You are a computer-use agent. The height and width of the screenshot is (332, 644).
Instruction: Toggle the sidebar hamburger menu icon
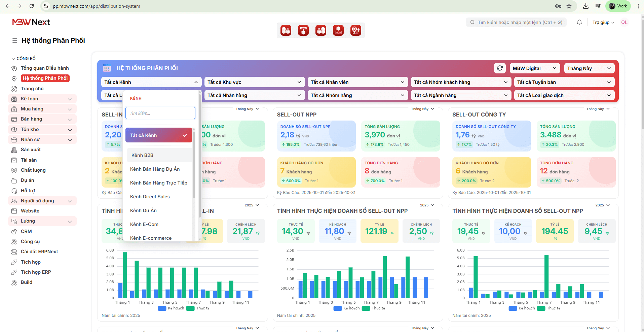(x=15, y=40)
